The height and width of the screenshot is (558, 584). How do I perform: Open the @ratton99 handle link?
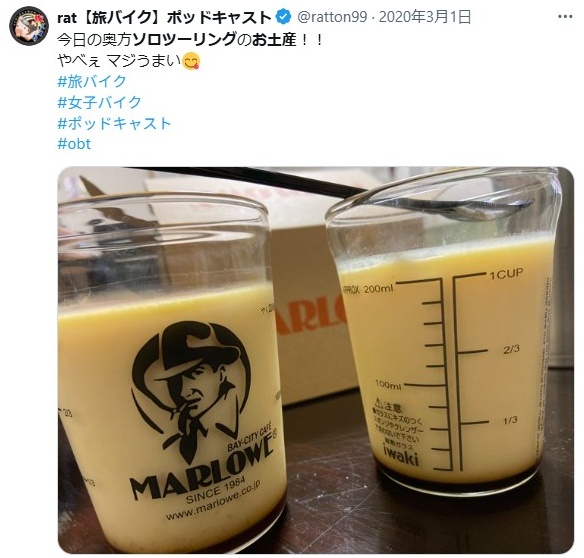click(x=331, y=17)
